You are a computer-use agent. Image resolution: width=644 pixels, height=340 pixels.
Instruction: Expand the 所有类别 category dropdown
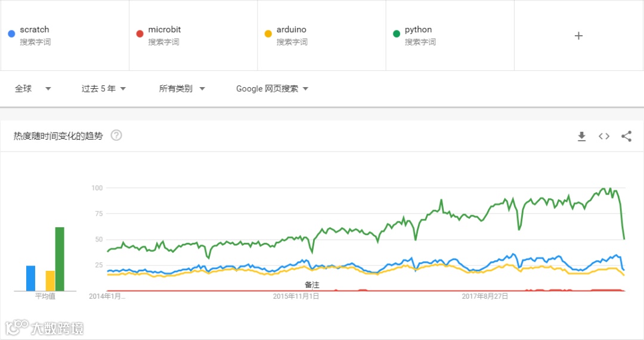[x=182, y=89]
